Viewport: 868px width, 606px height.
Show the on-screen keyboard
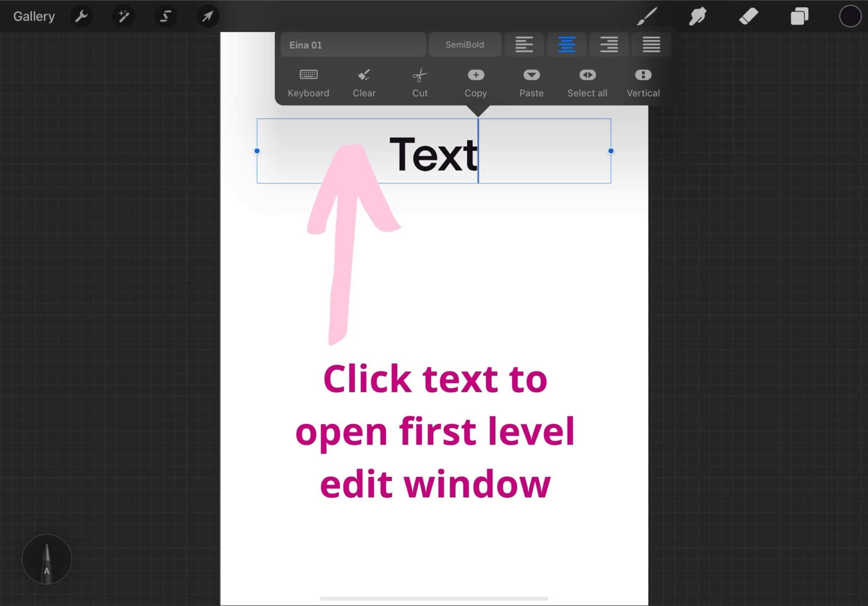point(309,81)
